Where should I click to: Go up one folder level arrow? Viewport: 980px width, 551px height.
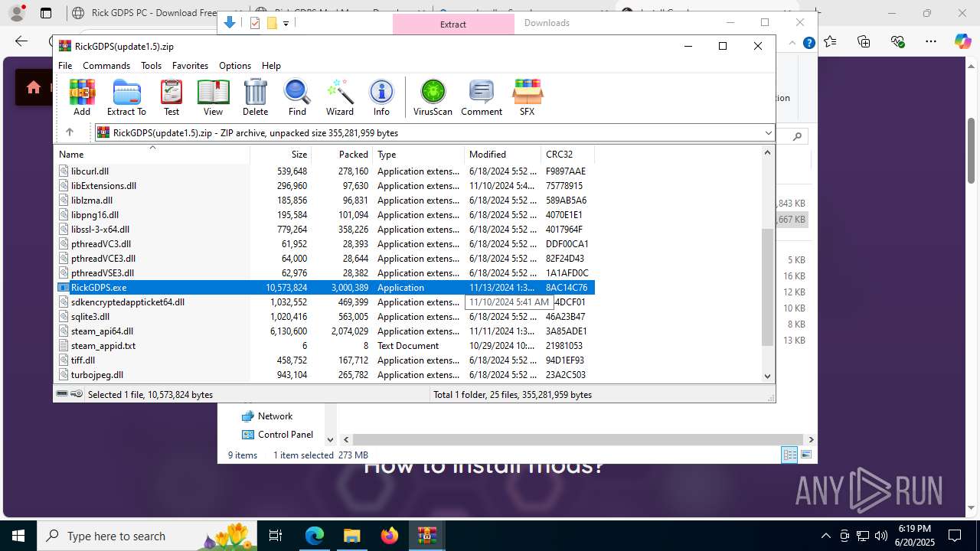[x=70, y=132]
